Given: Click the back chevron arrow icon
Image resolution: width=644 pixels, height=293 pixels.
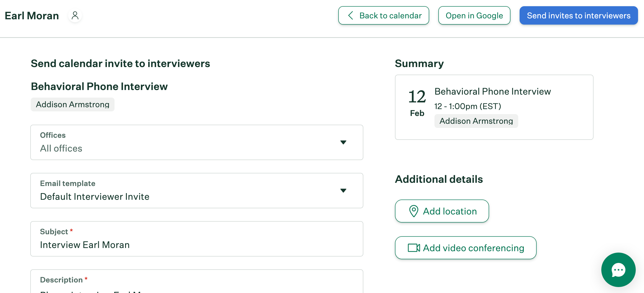Looking at the screenshot, I should click(350, 16).
